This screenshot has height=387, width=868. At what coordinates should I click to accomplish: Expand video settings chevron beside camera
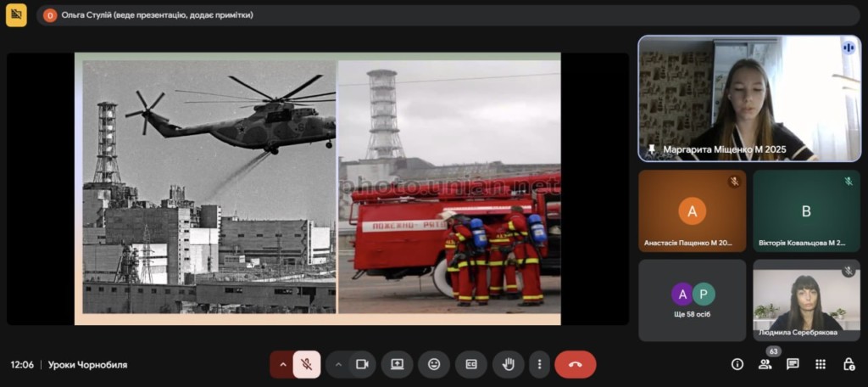[x=338, y=364]
